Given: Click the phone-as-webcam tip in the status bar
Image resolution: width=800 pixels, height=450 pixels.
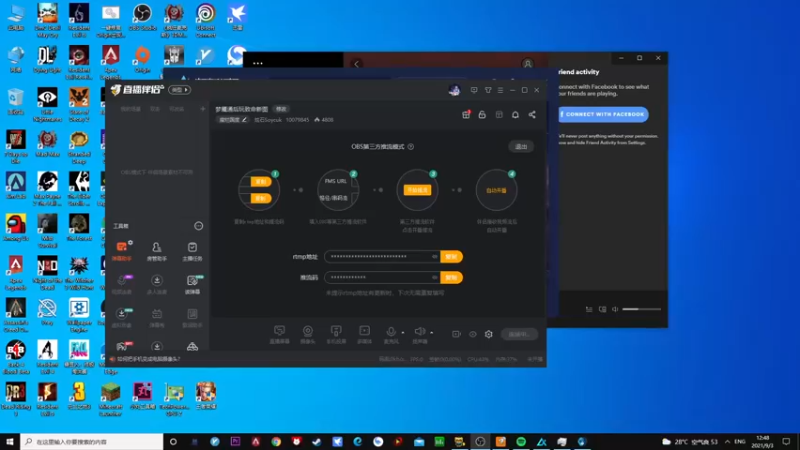Looking at the screenshot, I should click(148, 359).
